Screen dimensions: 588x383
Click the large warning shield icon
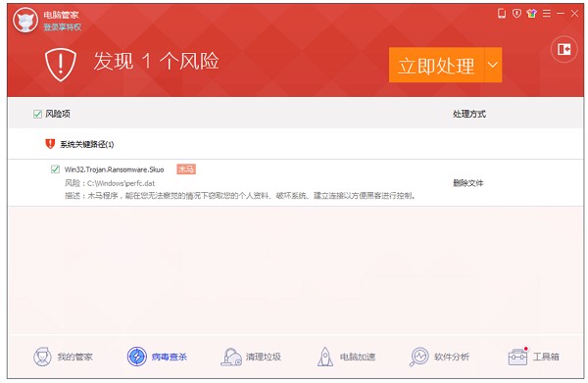point(61,65)
